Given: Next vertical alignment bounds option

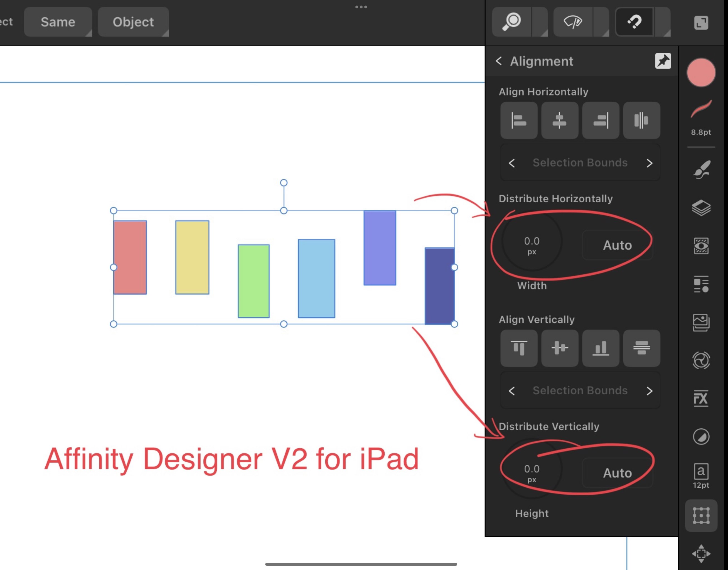Looking at the screenshot, I should 649,391.
